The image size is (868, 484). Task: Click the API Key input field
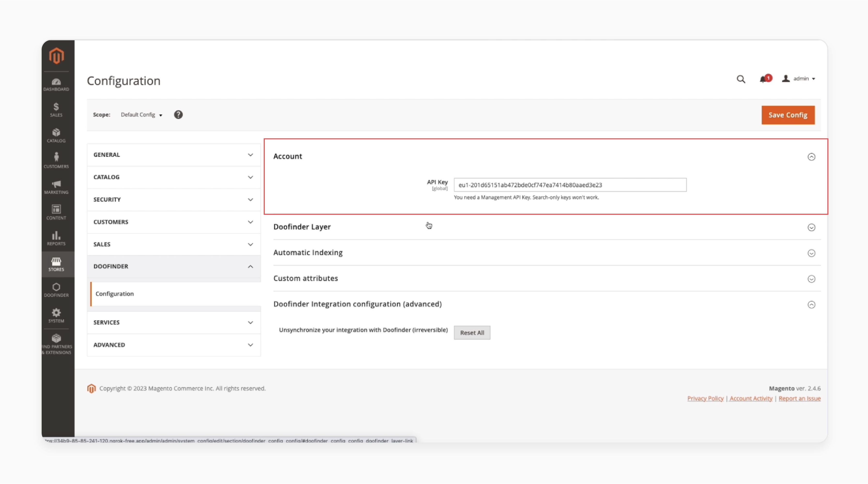point(569,185)
